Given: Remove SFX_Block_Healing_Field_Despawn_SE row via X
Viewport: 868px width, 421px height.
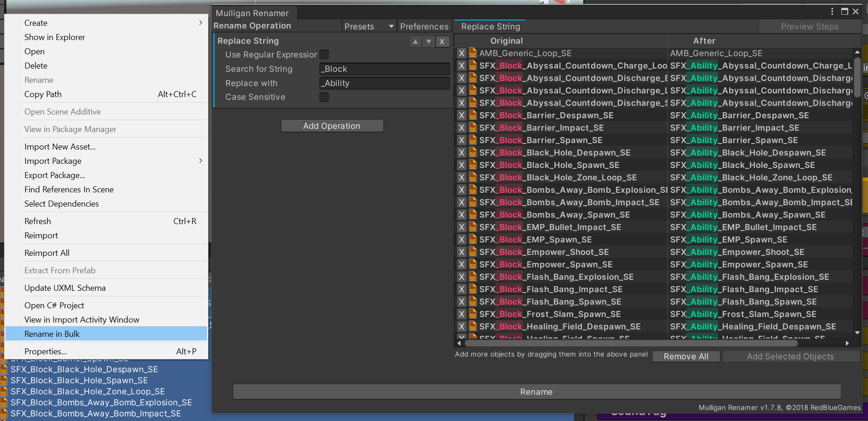Looking at the screenshot, I should tap(461, 327).
